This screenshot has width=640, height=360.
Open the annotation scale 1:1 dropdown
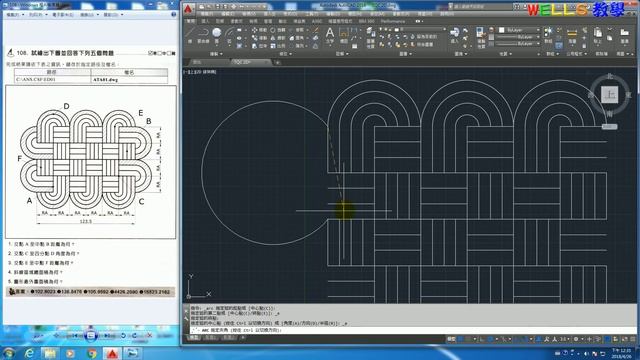click(564, 339)
